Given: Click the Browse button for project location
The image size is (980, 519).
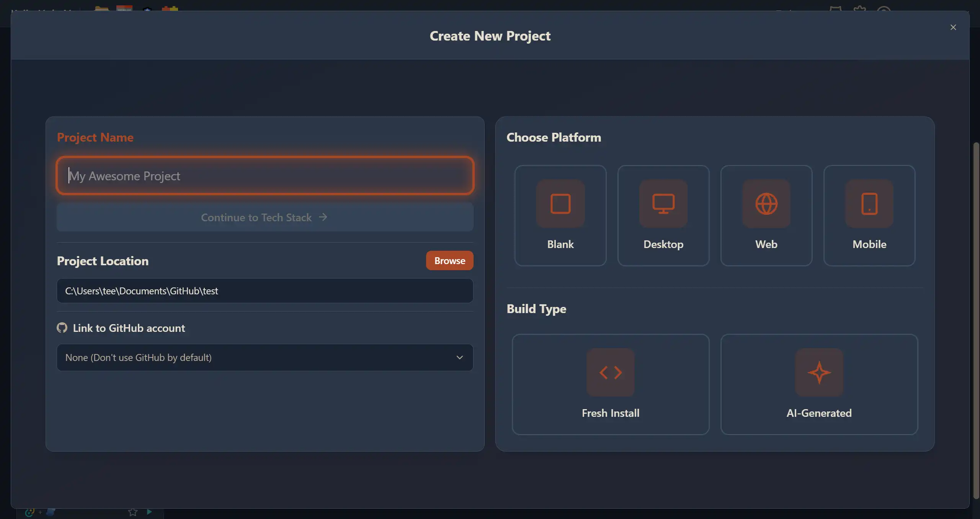Looking at the screenshot, I should [450, 261].
